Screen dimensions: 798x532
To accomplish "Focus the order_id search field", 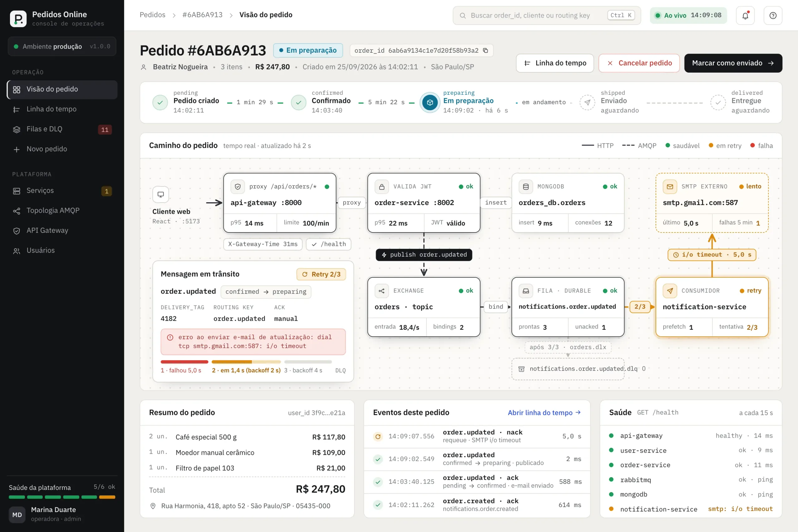I will pyautogui.click(x=546, y=15).
